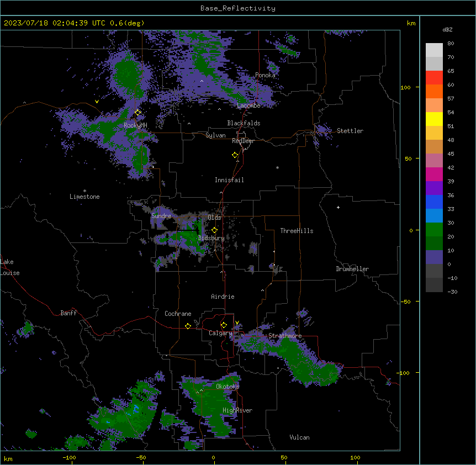Image resolution: width=476 pixels, height=465 pixels.
Task: Click the HighRiver label
Action: coord(237,410)
